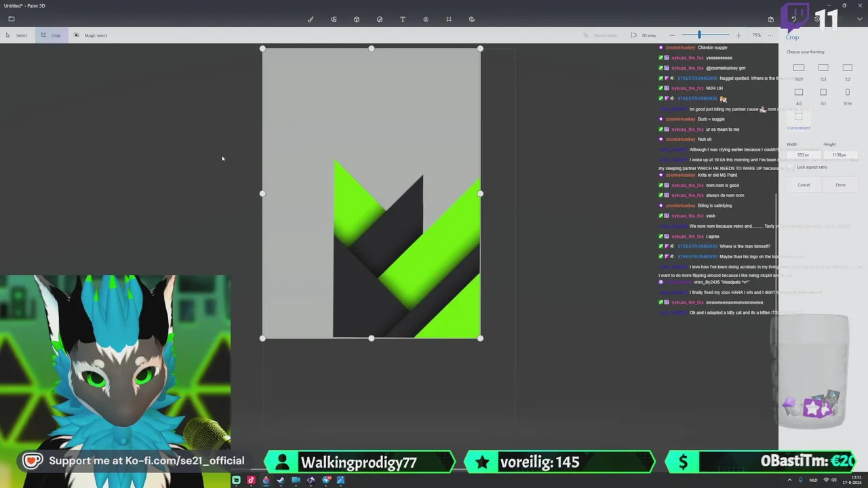Open the Canvas tool
The width and height of the screenshot is (868, 488).
pos(449,19)
